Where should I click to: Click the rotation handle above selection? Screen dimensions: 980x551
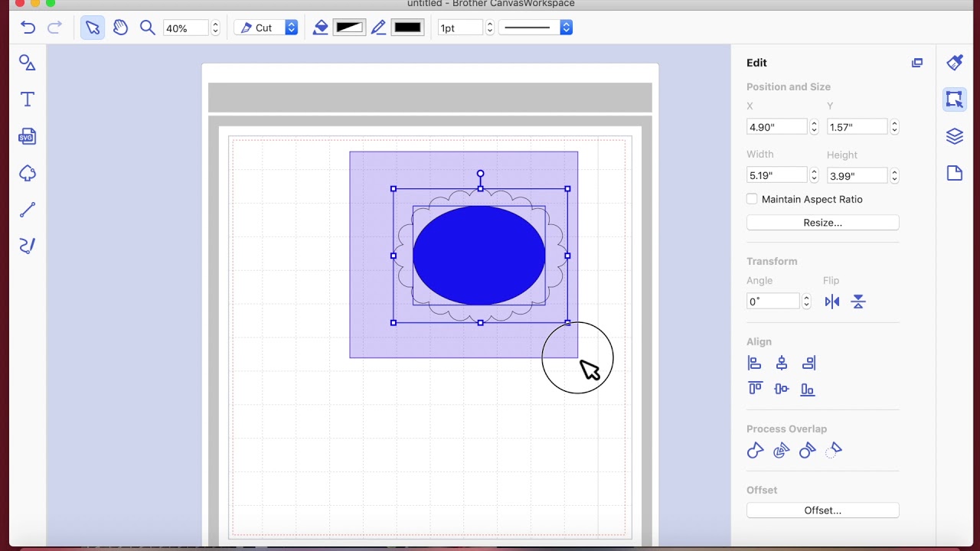[481, 174]
